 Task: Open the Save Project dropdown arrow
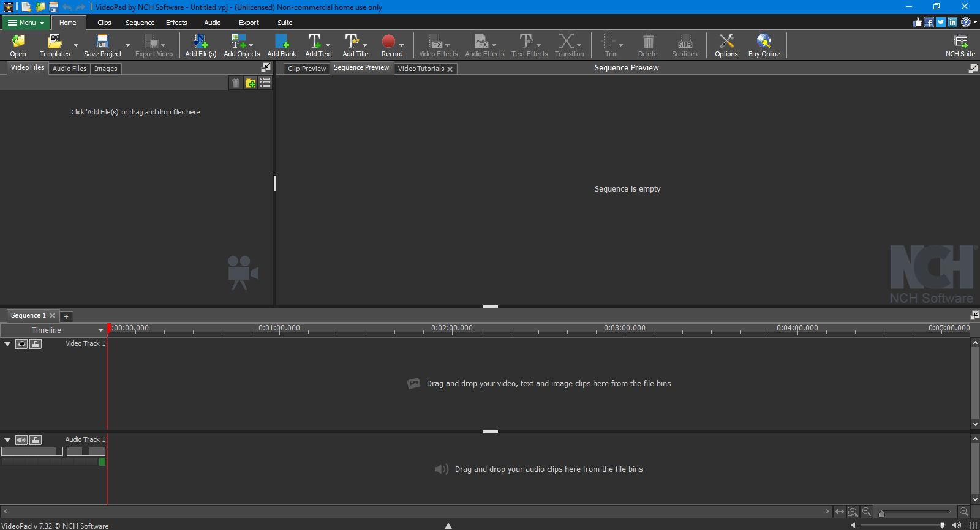[127, 45]
